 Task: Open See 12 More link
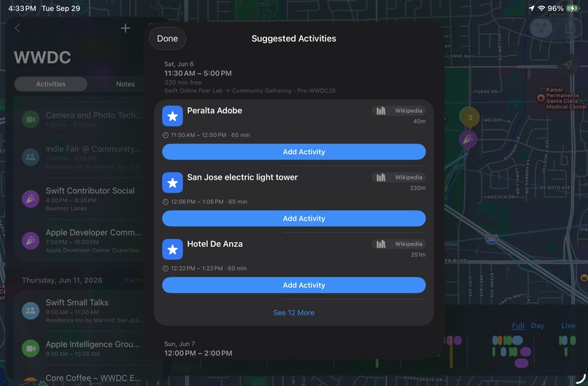(x=293, y=312)
